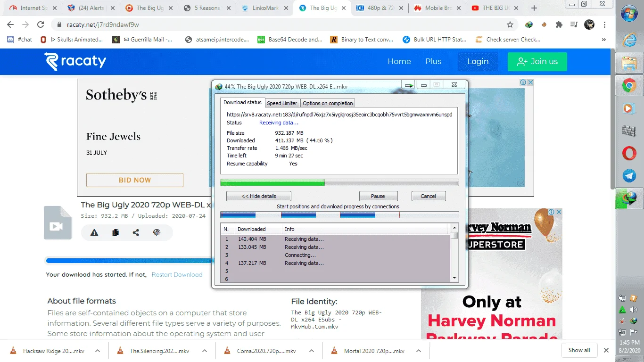
Task: Open the Binary to Text conv bookmark
Action: coord(362,40)
